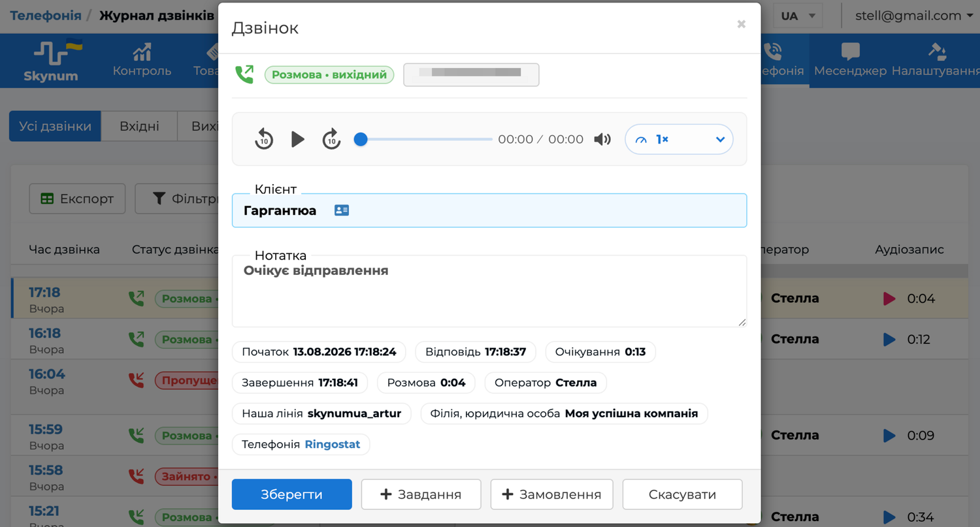The width and height of the screenshot is (980, 527).
Task: Mute the player volume speaker icon
Action: (x=602, y=139)
